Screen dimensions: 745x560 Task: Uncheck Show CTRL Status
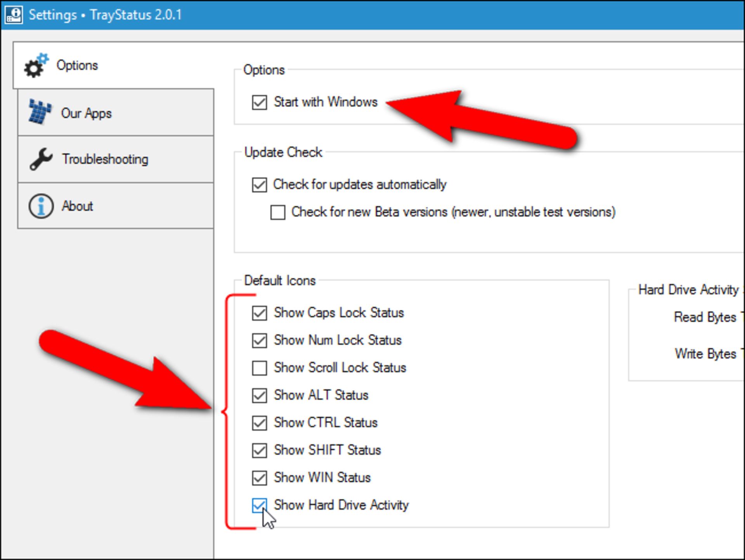[x=259, y=423]
